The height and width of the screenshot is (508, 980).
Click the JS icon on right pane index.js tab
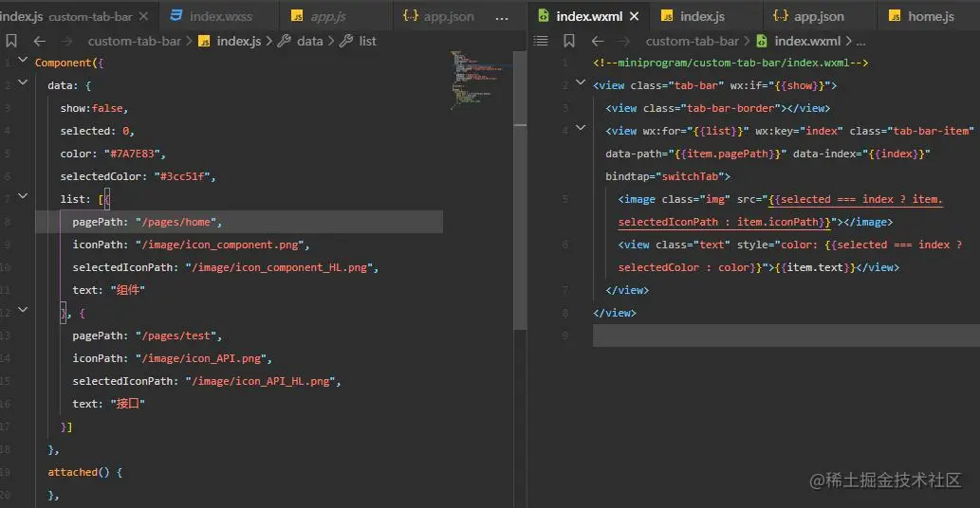point(668,16)
